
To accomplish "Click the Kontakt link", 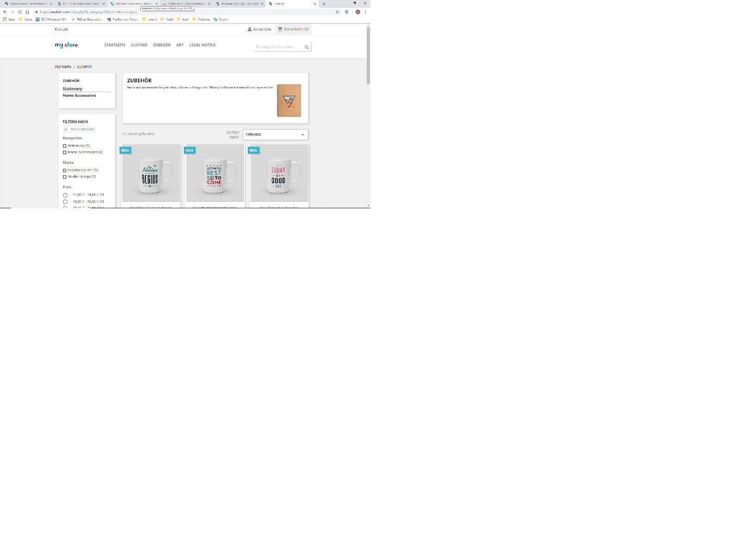I will pos(61,29).
